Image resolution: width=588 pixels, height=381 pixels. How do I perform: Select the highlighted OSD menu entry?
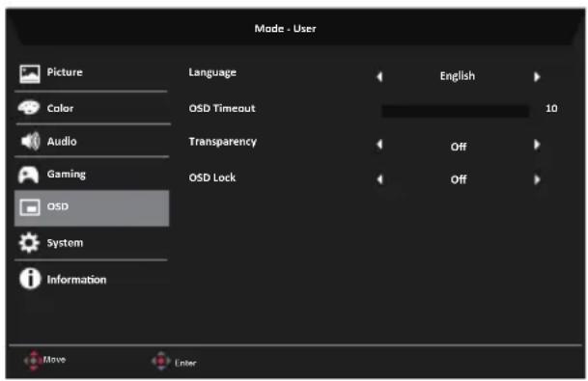coord(92,208)
